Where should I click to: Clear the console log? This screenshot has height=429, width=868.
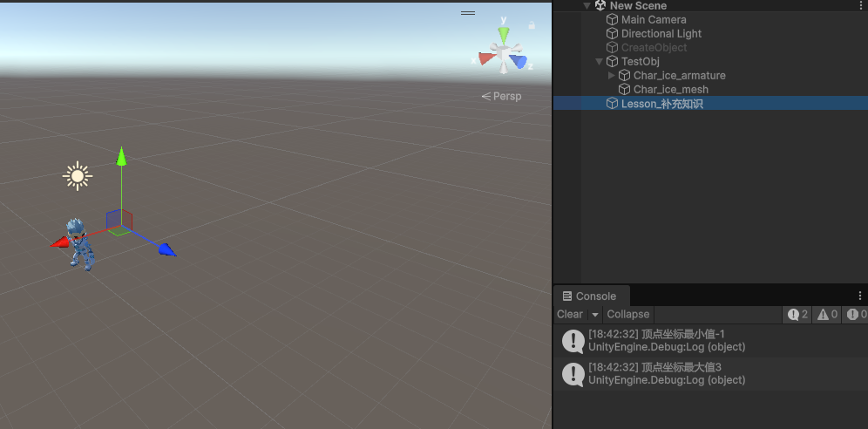tap(569, 314)
